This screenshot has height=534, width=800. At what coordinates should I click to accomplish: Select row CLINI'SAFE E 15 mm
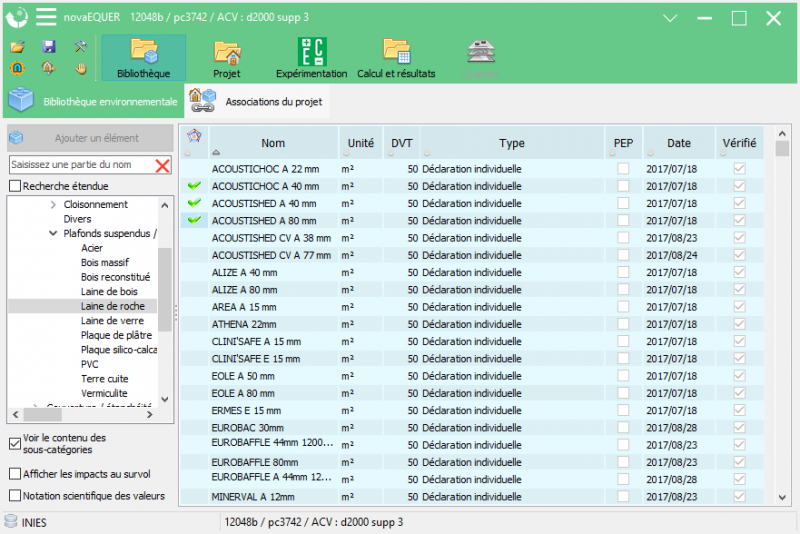tap(472, 359)
